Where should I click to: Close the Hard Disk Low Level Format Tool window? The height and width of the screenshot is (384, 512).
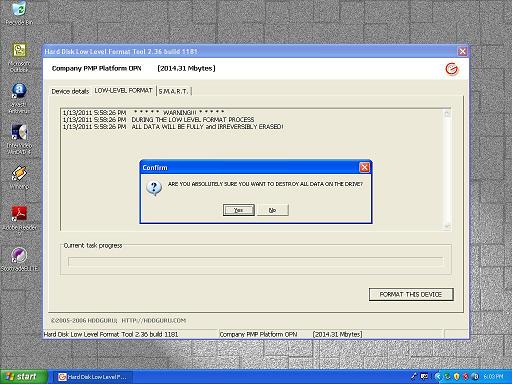(462, 51)
